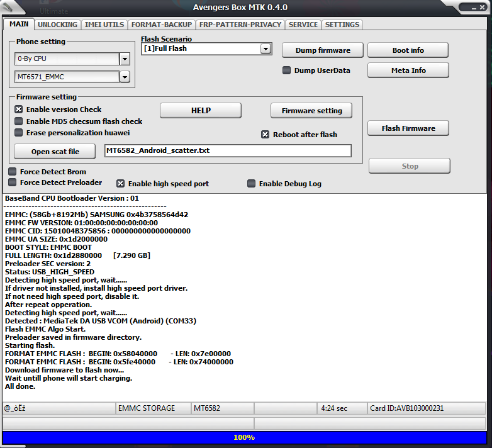Click the EMMC CID log line
The image size is (492, 448).
tap(98, 231)
